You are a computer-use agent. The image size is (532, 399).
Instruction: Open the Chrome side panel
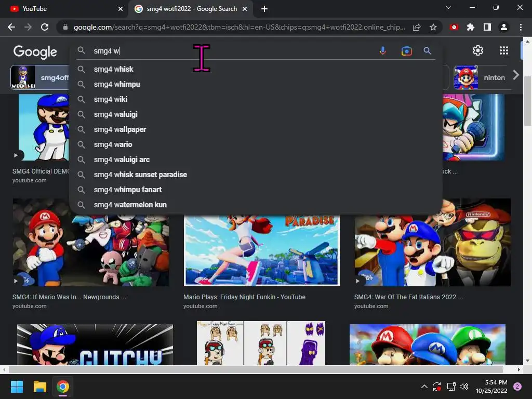487,27
